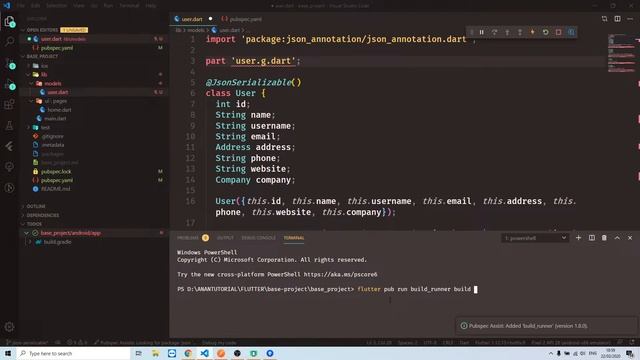This screenshot has width=640, height=360.
Task: Restart the debug session
Action: tap(545, 32)
